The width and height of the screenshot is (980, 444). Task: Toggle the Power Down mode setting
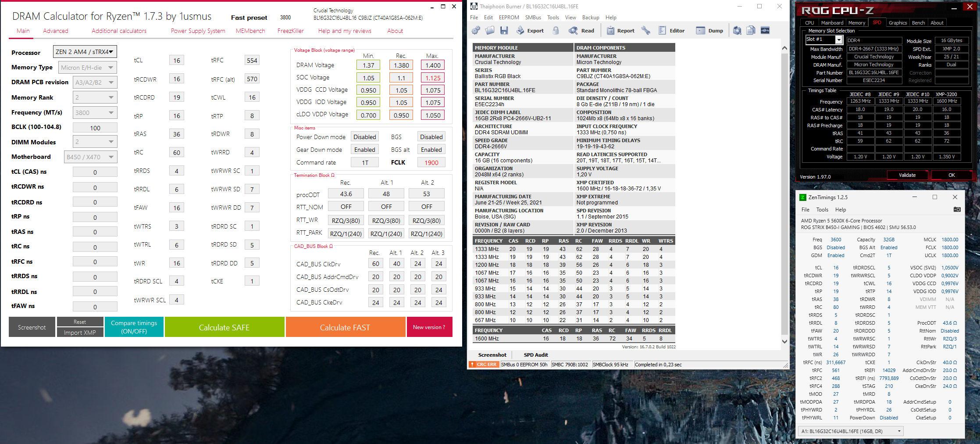pos(364,137)
